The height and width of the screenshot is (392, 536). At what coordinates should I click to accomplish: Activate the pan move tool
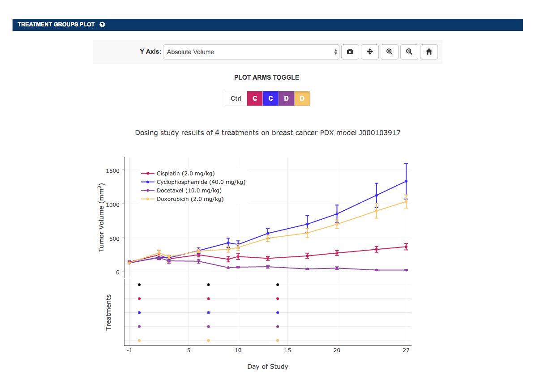click(370, 52)
